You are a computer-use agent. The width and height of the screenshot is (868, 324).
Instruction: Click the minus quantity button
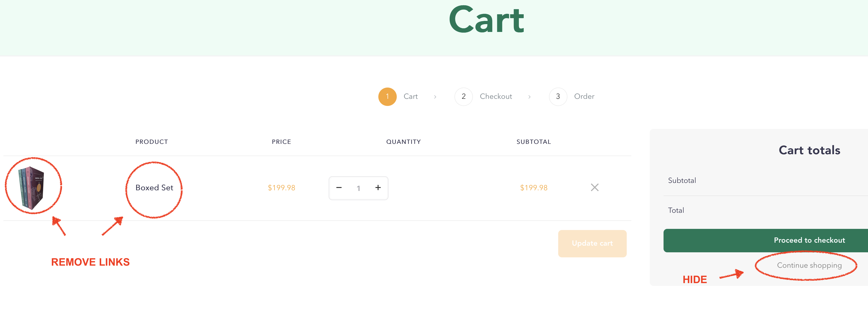pos(339,188)
